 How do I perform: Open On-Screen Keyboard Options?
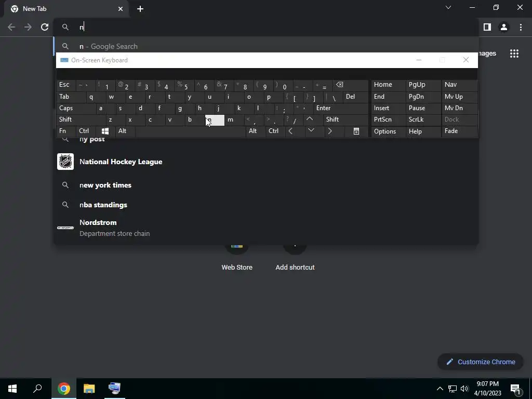coord(388,131)
